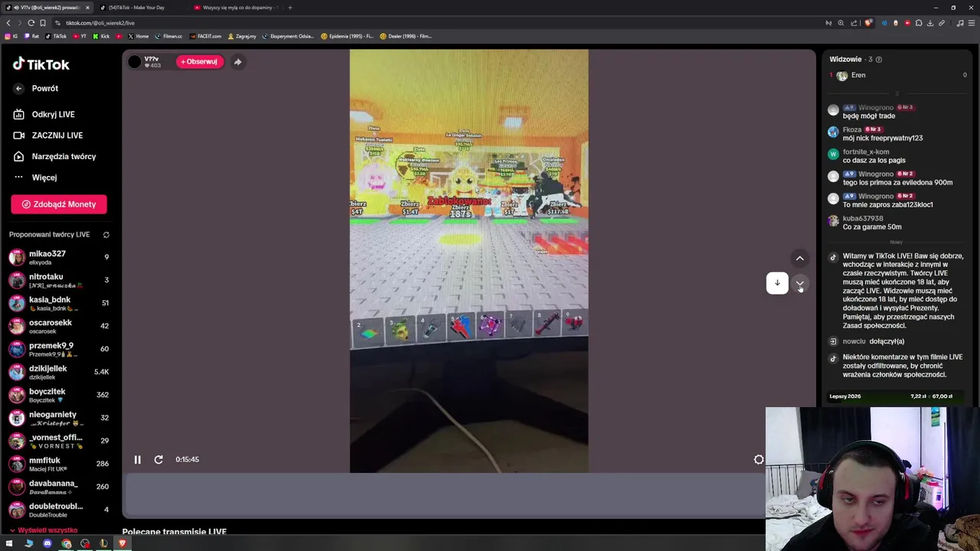The image size is (980, 551).
Task: Go back with the Powrót arrow
Action: [19, 89]
